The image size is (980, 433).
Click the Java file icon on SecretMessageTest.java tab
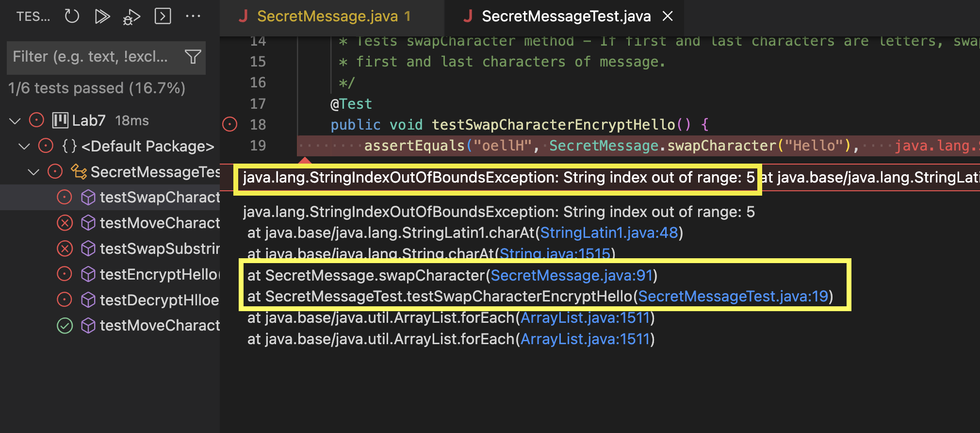click(x=468, y=17)
